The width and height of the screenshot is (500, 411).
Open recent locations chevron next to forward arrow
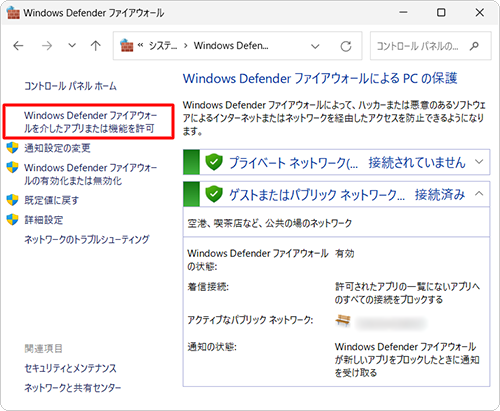pyautogui.click(x=72, y=45)
